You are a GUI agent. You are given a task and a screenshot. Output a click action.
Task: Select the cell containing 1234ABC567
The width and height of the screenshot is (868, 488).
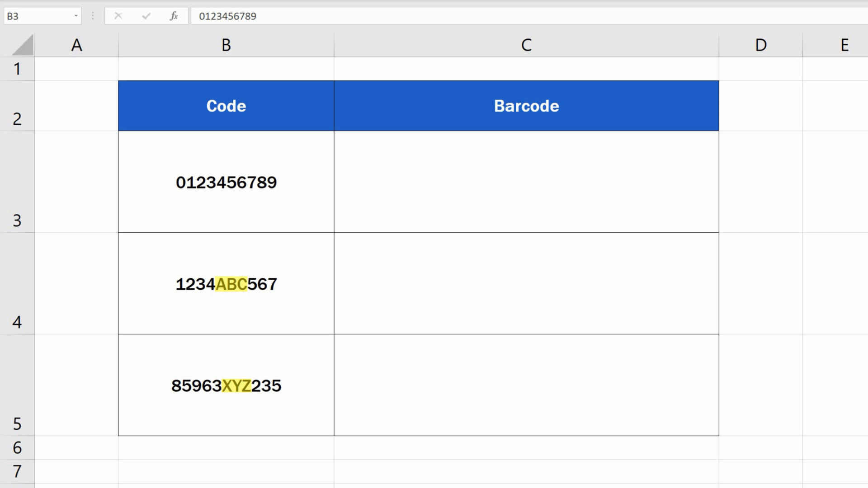(226, 284)
